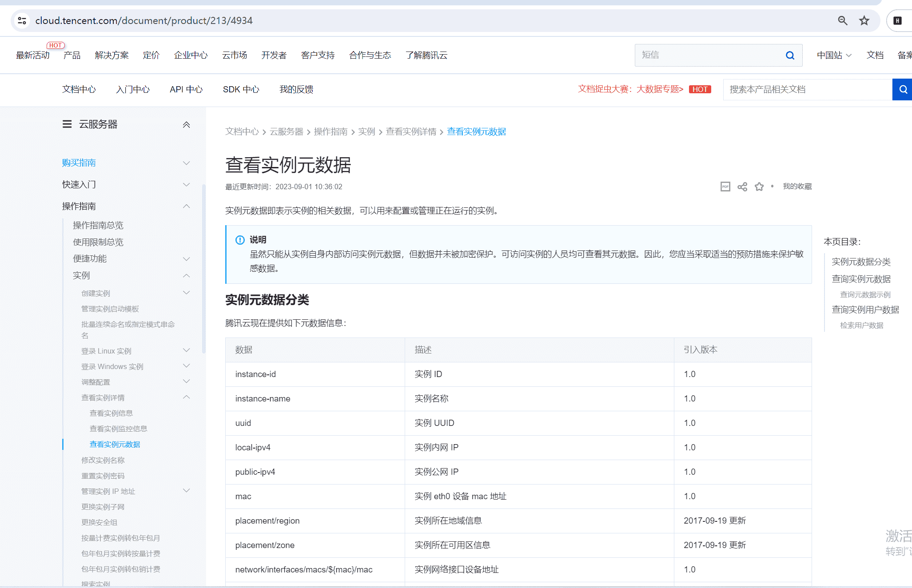This screenshot has height=588, width=912.
Task: Click the hamburger icon beside 云服务器
Action: pos(67,124)
